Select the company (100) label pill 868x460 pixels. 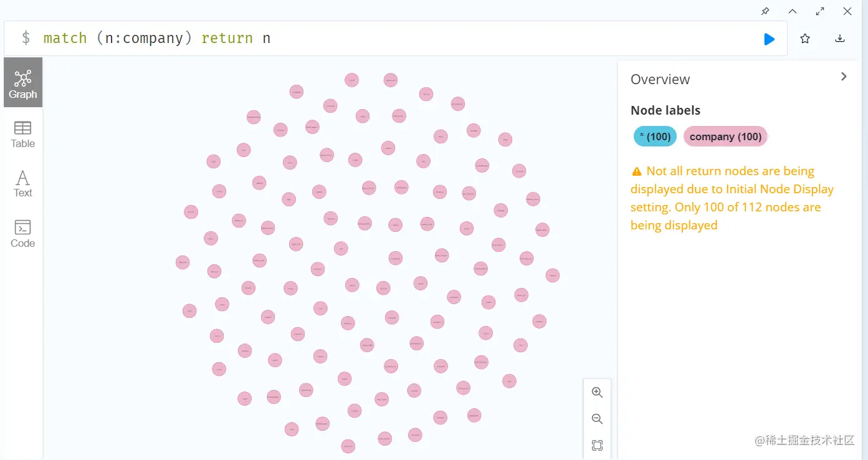pos(725,137)
